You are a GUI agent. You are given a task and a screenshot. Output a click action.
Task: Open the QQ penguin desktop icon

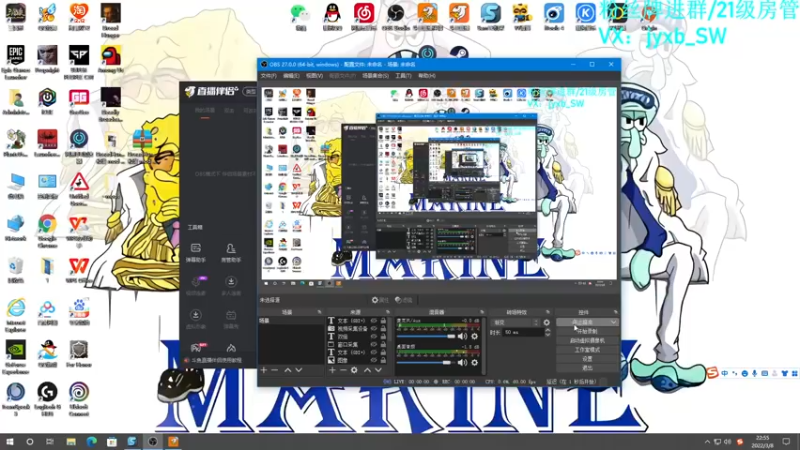coord(332,17)
